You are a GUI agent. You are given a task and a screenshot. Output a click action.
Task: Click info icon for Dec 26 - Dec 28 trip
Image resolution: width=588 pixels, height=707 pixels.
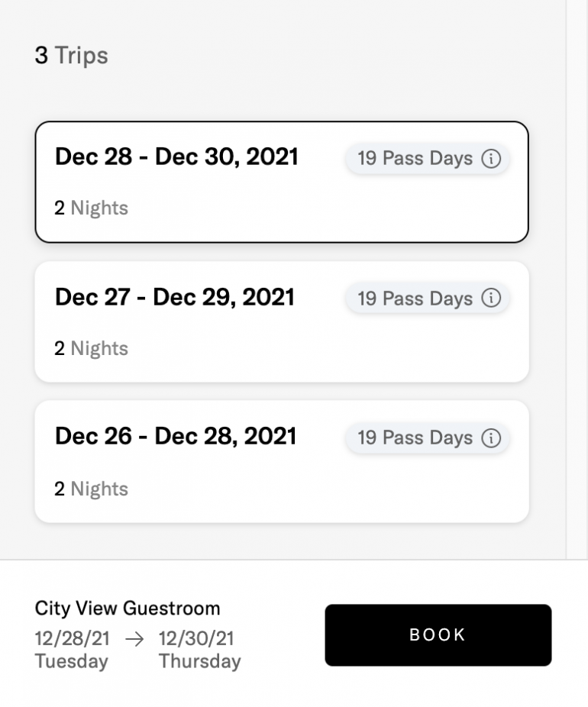point(491,437)
